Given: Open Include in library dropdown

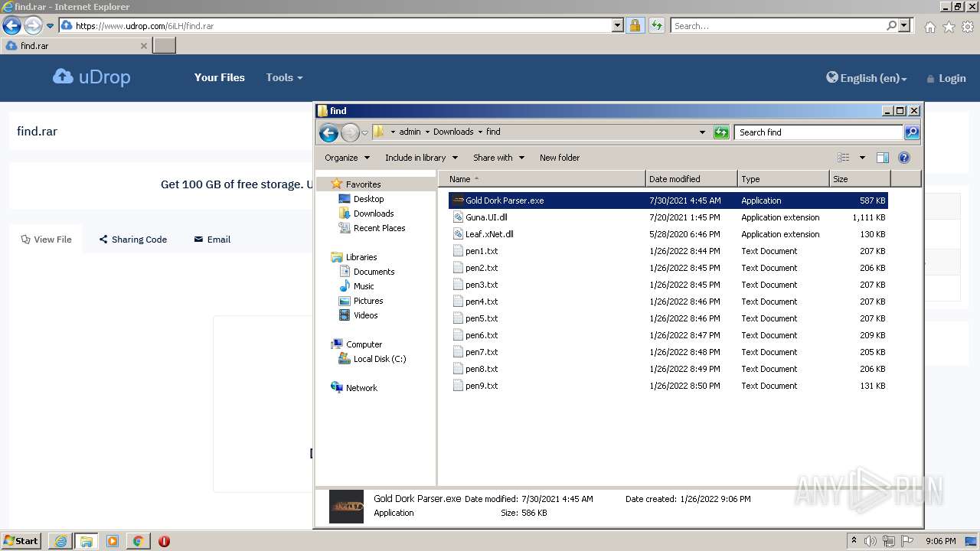Looking at the screenshot, I should tap(421, 158).
